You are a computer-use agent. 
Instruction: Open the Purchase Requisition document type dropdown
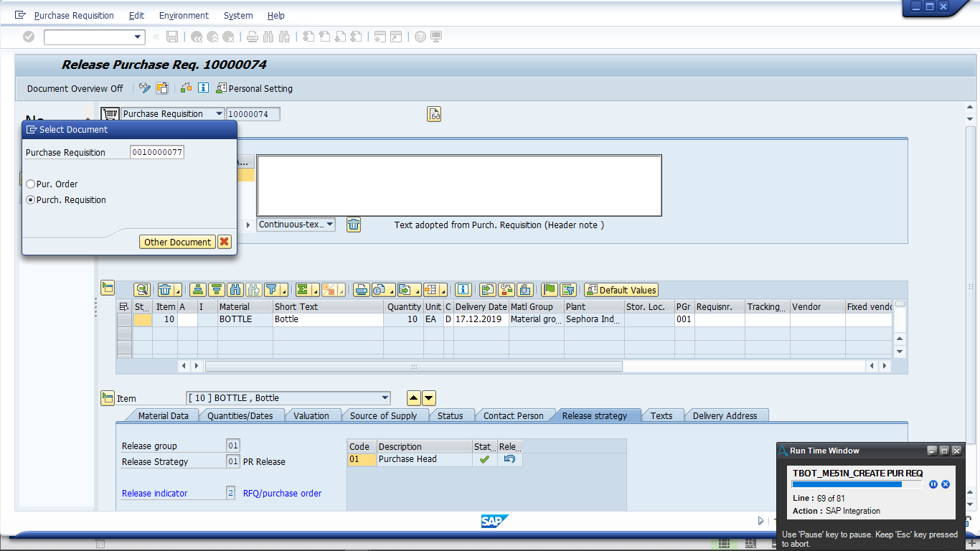tap(219, 114)
